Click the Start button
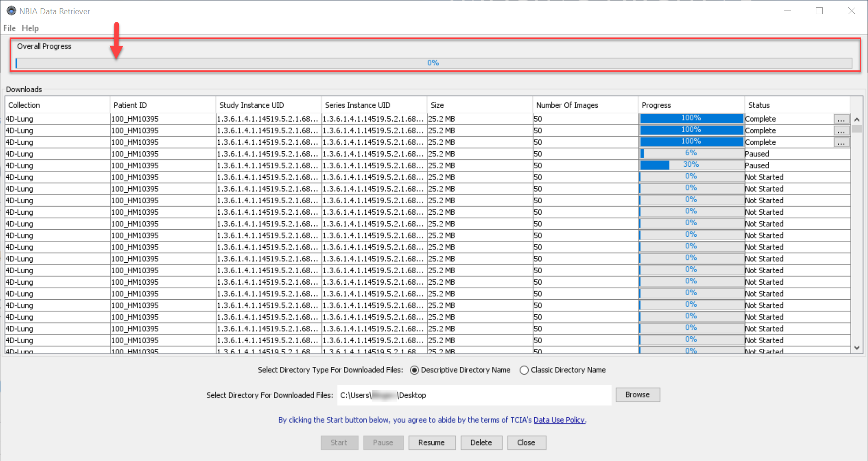868x461 pixels. point(339,443)
